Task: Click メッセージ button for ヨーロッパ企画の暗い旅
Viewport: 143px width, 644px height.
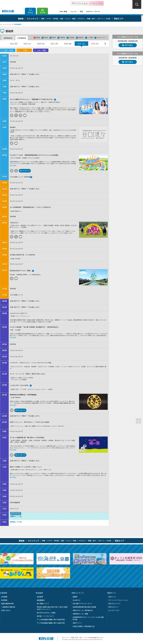Action: [x=20, y=455]
